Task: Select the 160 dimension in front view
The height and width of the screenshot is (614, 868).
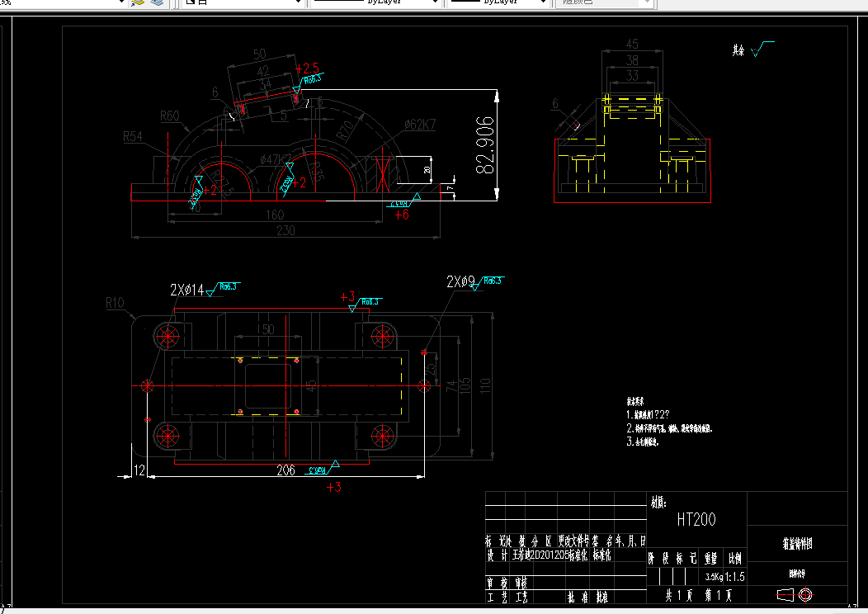Action: click(x=275, y=215)
